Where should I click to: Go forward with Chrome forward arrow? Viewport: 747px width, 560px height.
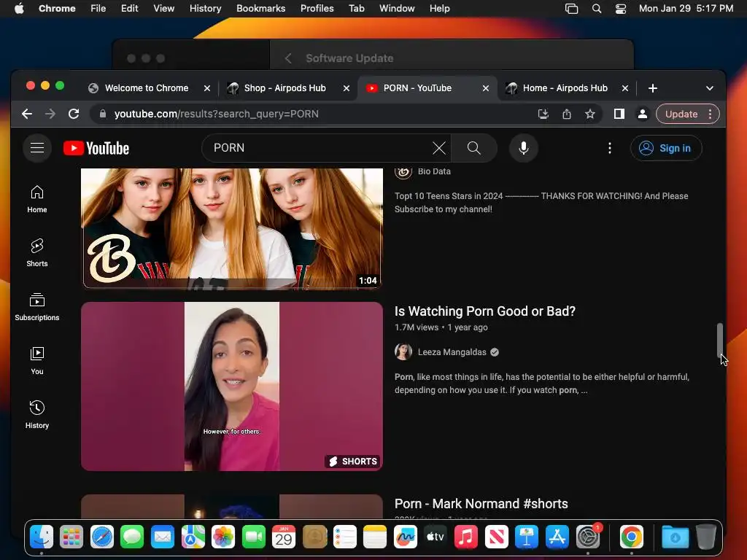[x=50, y=114]
